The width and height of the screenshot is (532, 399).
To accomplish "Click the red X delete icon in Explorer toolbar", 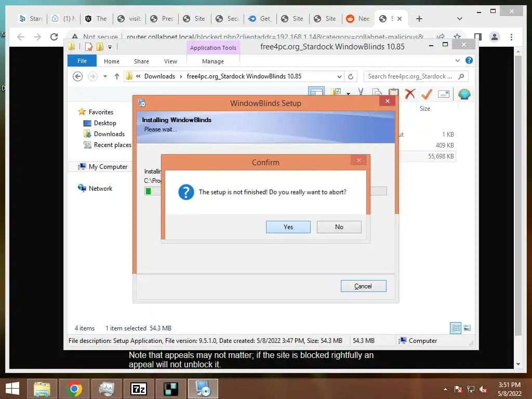I will [410, 94].
